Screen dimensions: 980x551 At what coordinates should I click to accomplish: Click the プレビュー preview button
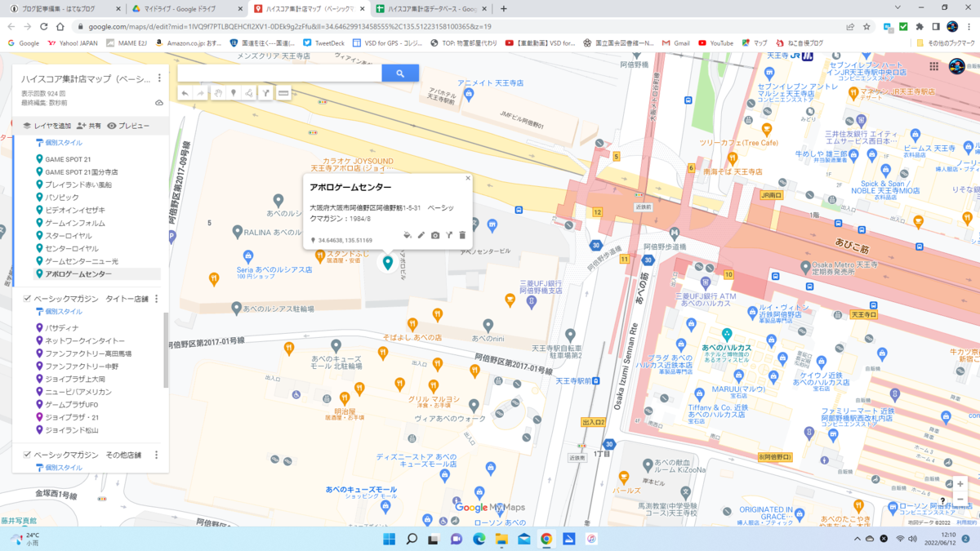128,126
